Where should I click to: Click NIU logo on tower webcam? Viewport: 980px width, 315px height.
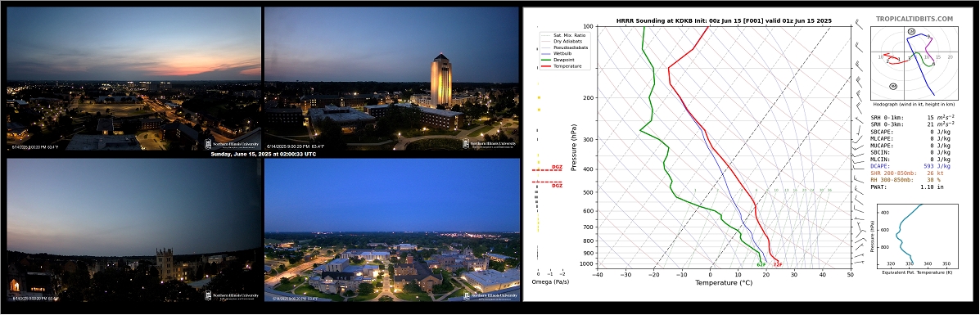(x=489, y=144)
